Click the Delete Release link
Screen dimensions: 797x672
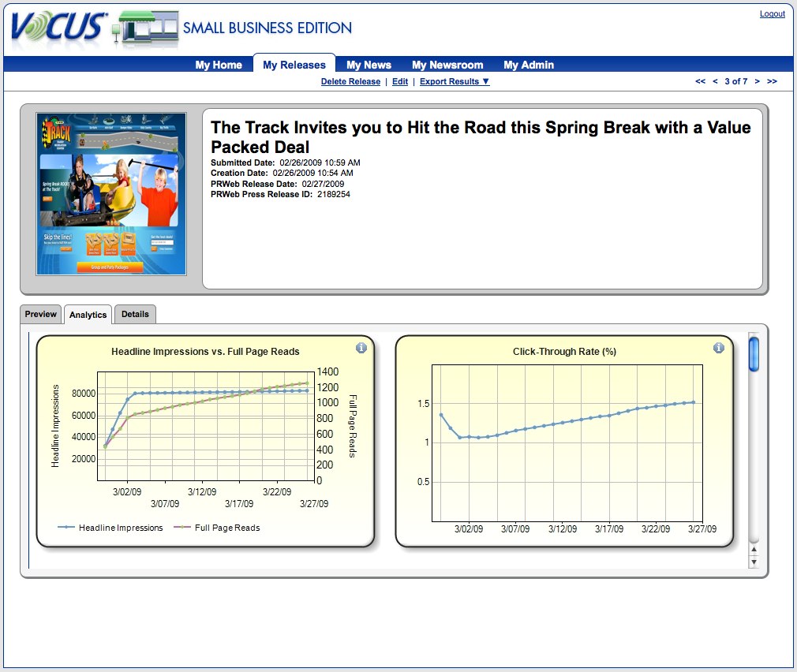point(350,81)
